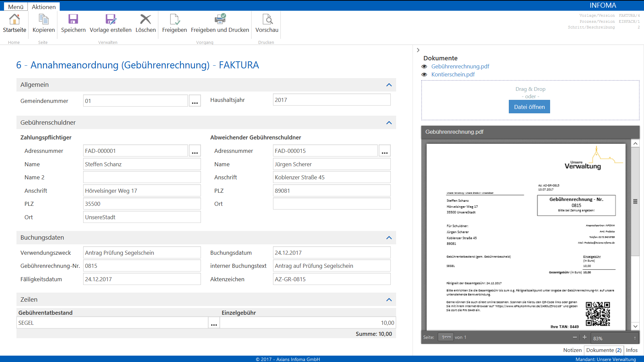This screenshot has height=362, width=644.
Task: Go to Startseite home icon
Action: click(x=14, y=19)
